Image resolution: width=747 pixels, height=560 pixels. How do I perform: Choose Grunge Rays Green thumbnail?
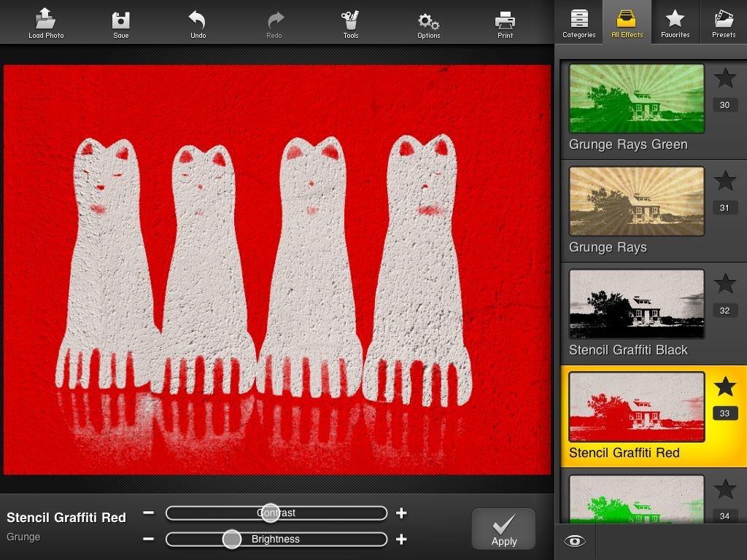[x=636, y=98]
